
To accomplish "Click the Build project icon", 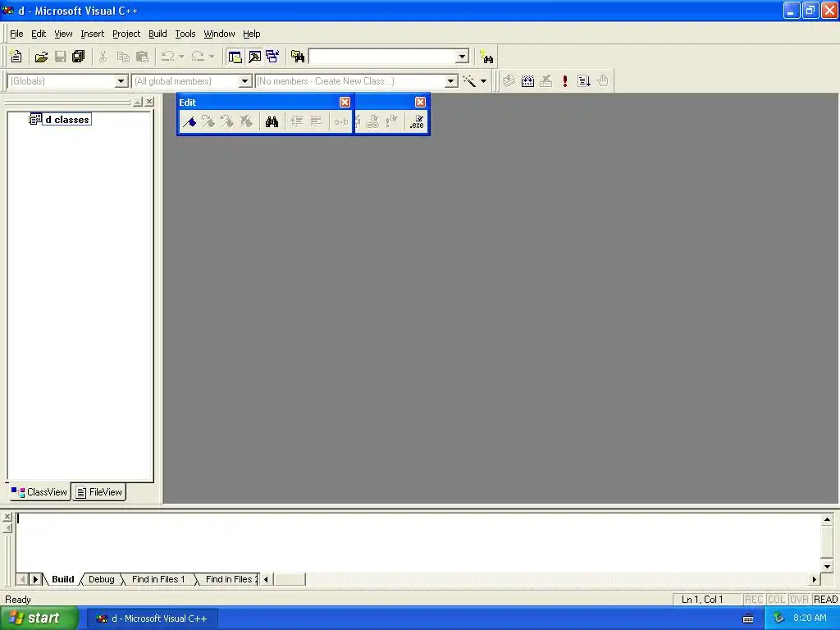I will coord(527,81).
